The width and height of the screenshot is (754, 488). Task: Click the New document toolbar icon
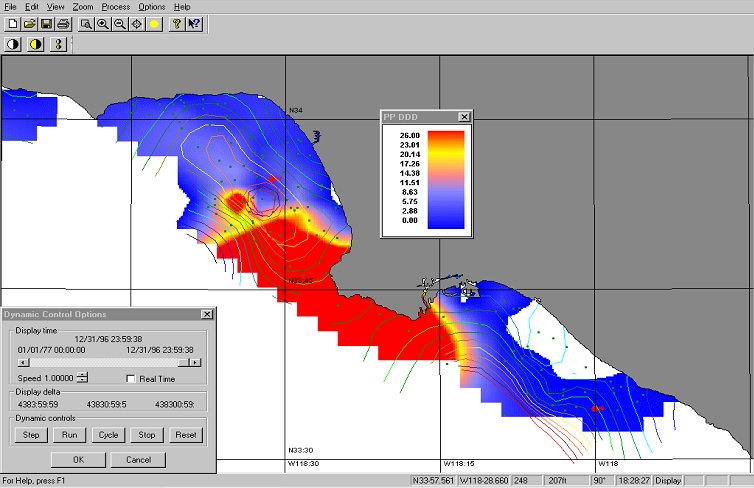(x=13, y=23)
